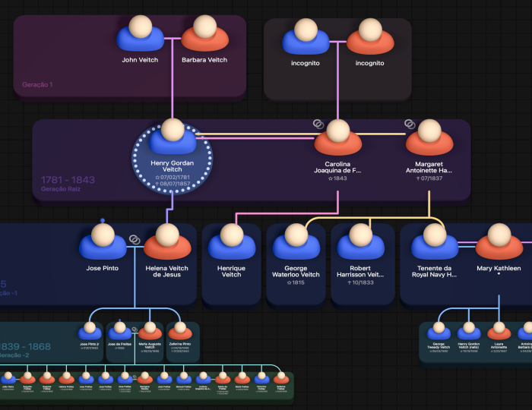Image resolution: width=532 pixels, height=410 pixels.
Task: Click the small rings icon near Maria Augusta Veitch
Action: pos(135,330)
